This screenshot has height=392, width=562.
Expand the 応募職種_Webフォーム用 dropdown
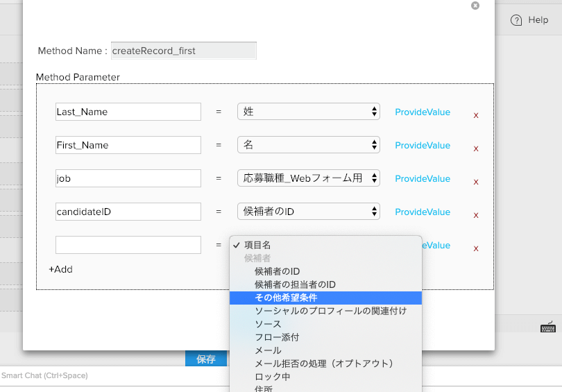click(308, 178)
